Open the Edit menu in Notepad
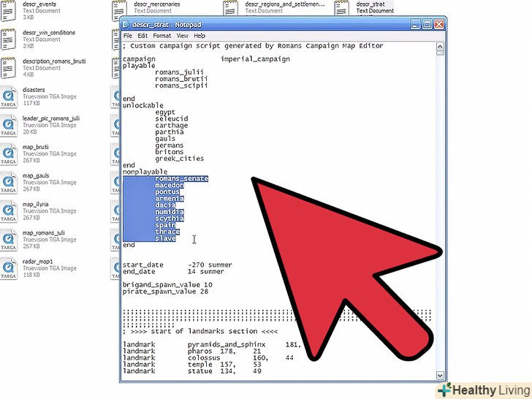The width and height of the screenshot is (532, 399). 142,36
